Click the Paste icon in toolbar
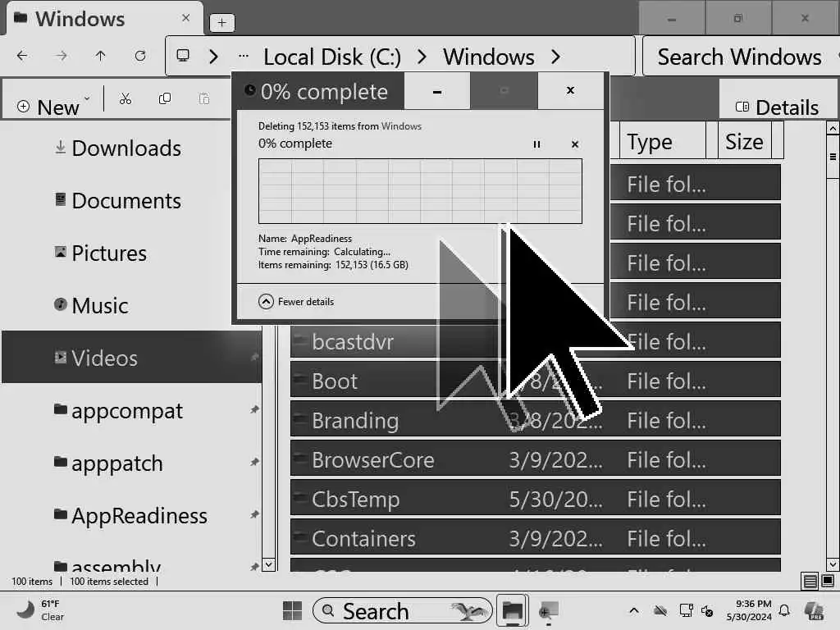The image size is (840, 630). click(x=204, y=98)
